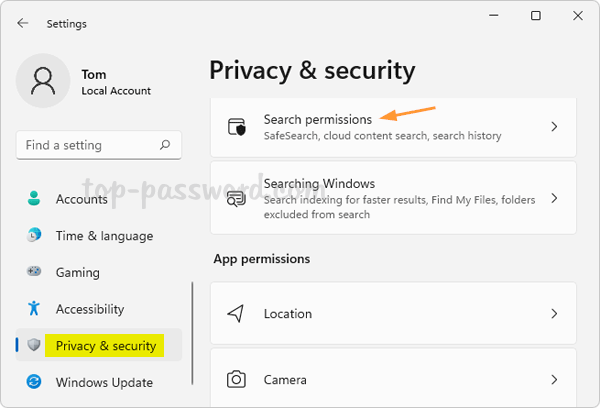Click the Time & language globe icon
The image size is (600, 408).
click(34, 236)
